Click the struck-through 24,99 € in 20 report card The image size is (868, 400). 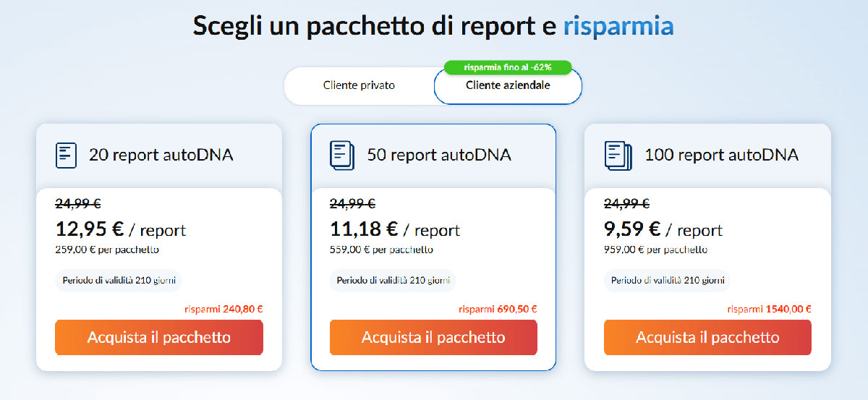point(78,204)
